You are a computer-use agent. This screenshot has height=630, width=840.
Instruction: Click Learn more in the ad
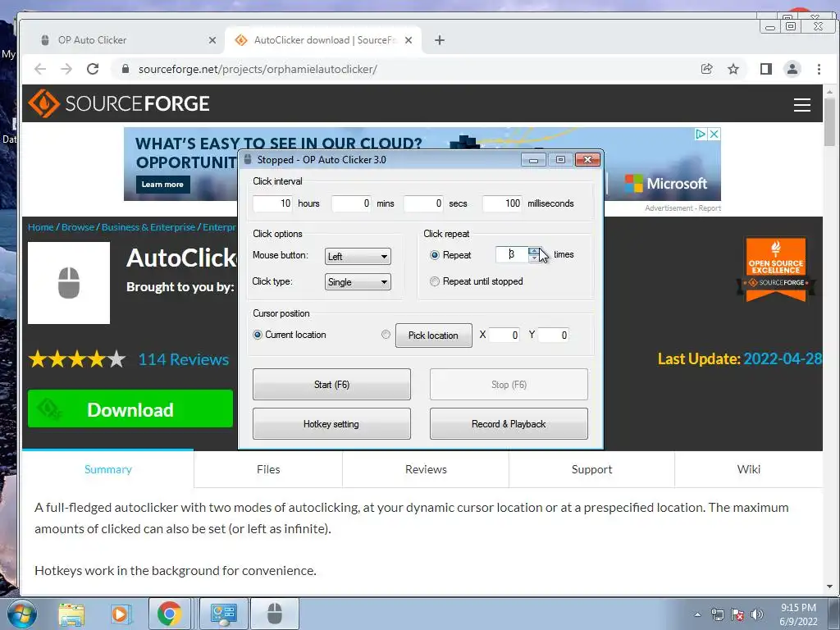point(162,185)
